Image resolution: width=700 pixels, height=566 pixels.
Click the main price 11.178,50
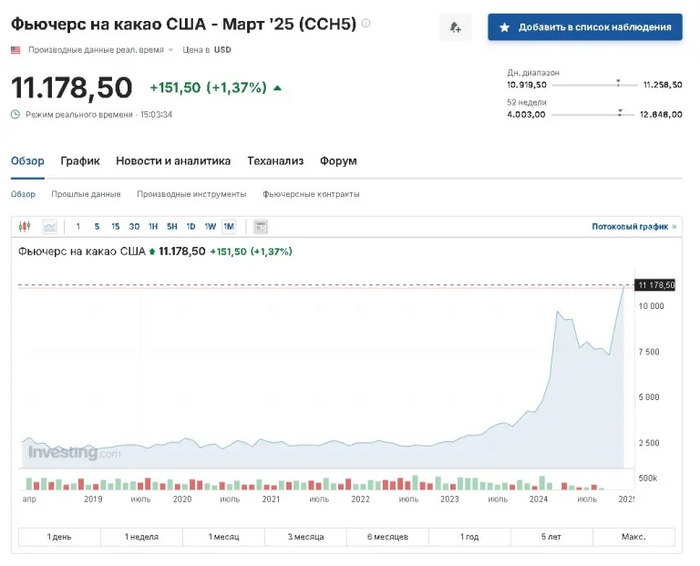[72, 87]
